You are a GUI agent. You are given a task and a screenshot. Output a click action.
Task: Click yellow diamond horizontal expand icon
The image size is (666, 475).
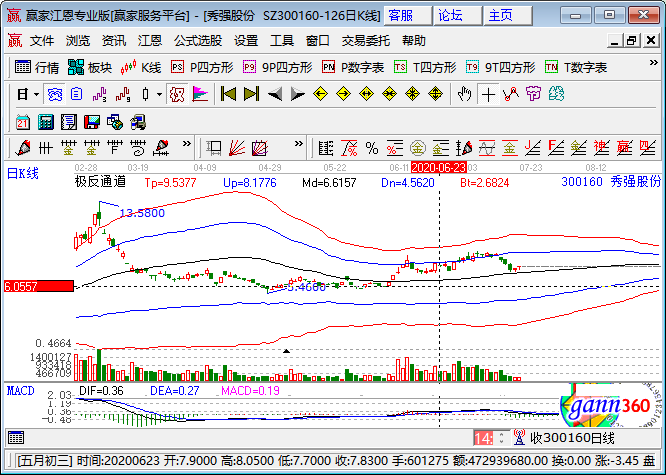366,94
